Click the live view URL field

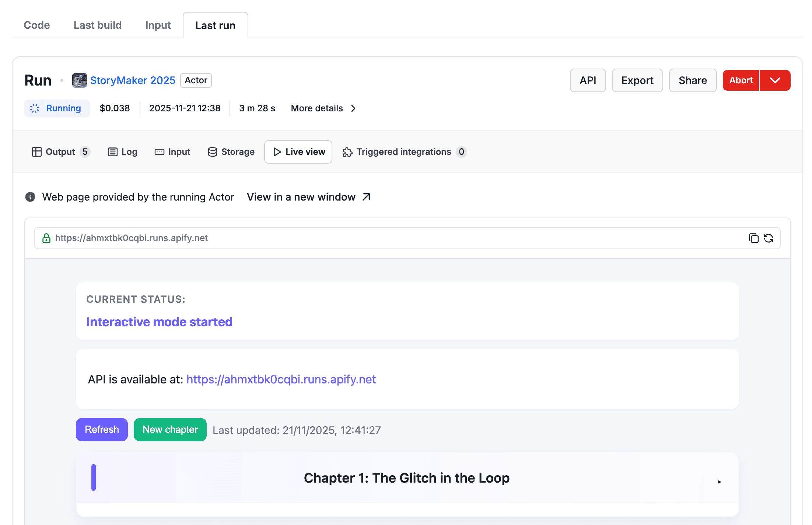(x=368, y=238)
